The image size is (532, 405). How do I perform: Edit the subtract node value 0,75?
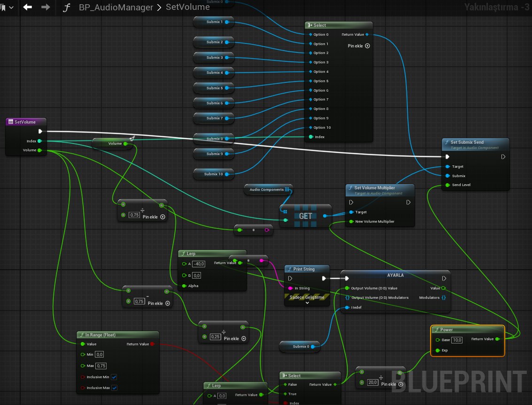(x=139, y=302)
